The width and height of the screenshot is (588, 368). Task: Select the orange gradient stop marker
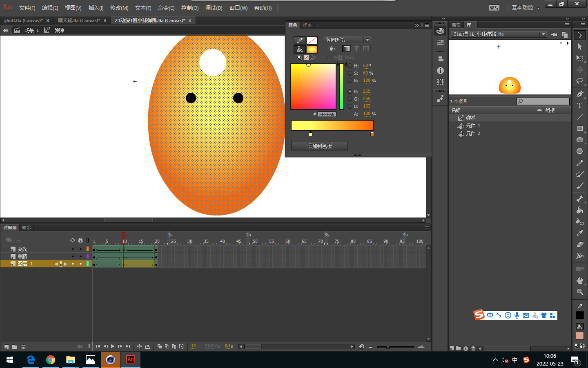pos(372,134)
